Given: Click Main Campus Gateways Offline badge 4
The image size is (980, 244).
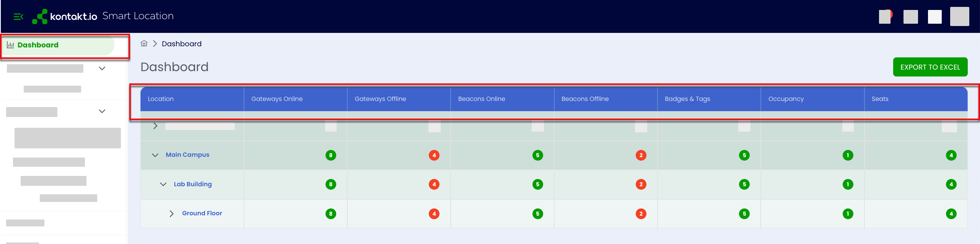Looking at the screenshot, I should coord(434,155).
